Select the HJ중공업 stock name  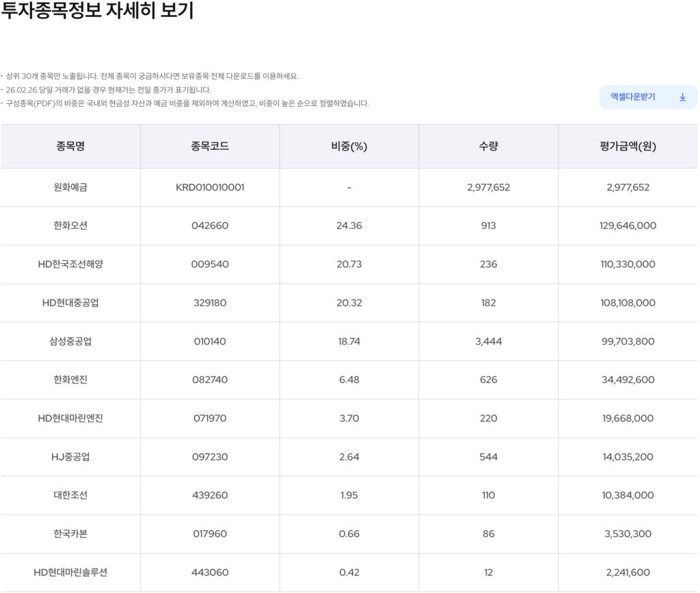pos(70,457)
